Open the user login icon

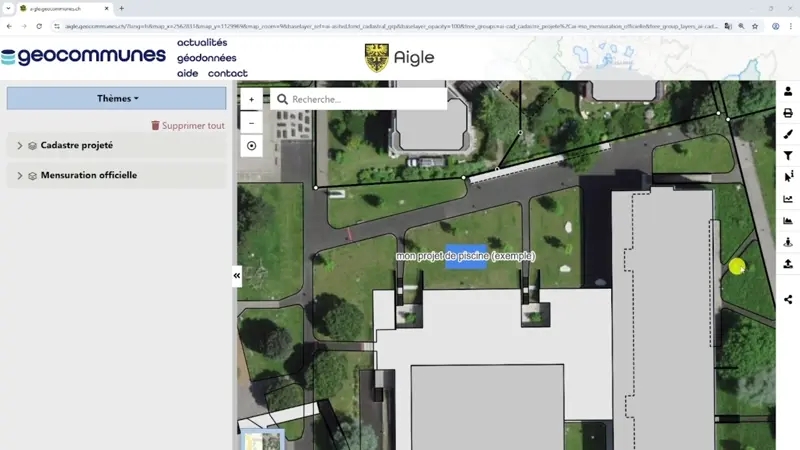tap(788, 91)
